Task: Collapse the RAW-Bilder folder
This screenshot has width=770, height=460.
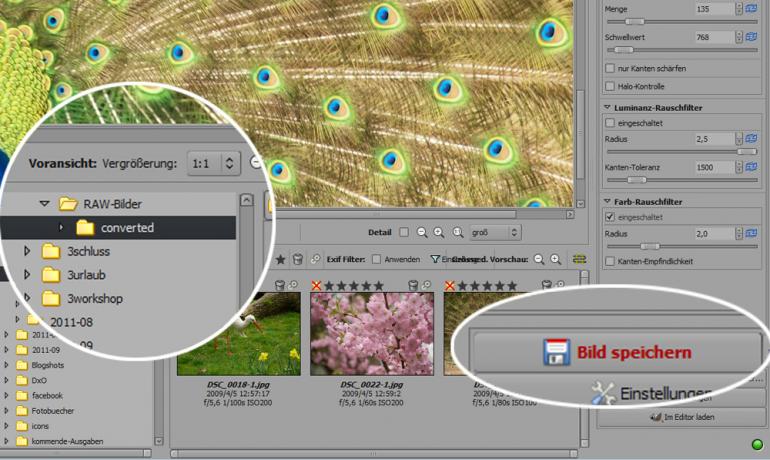Action: coord(45,203)
